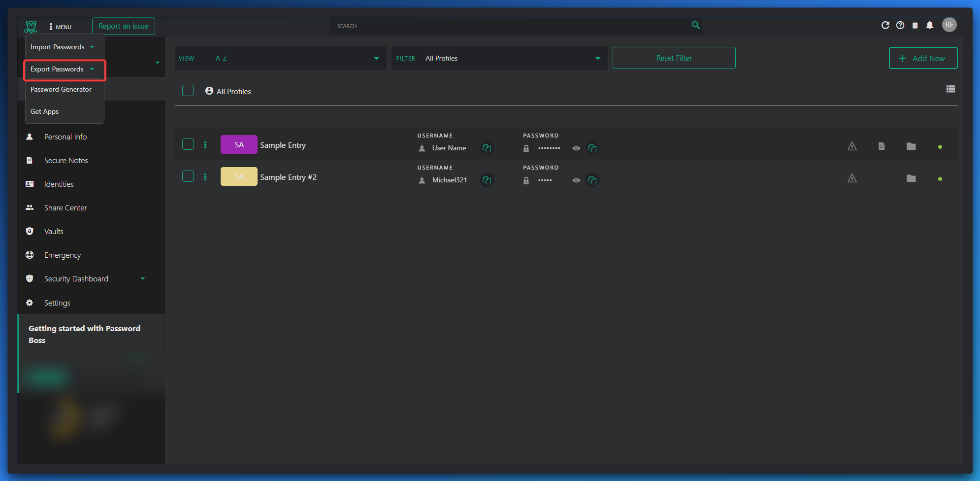Image resolution: width=980 pixels, height=481 pixels.
Task: Tick the select-all checkbox beside All Profiles
Action: [x=188, y=91]
